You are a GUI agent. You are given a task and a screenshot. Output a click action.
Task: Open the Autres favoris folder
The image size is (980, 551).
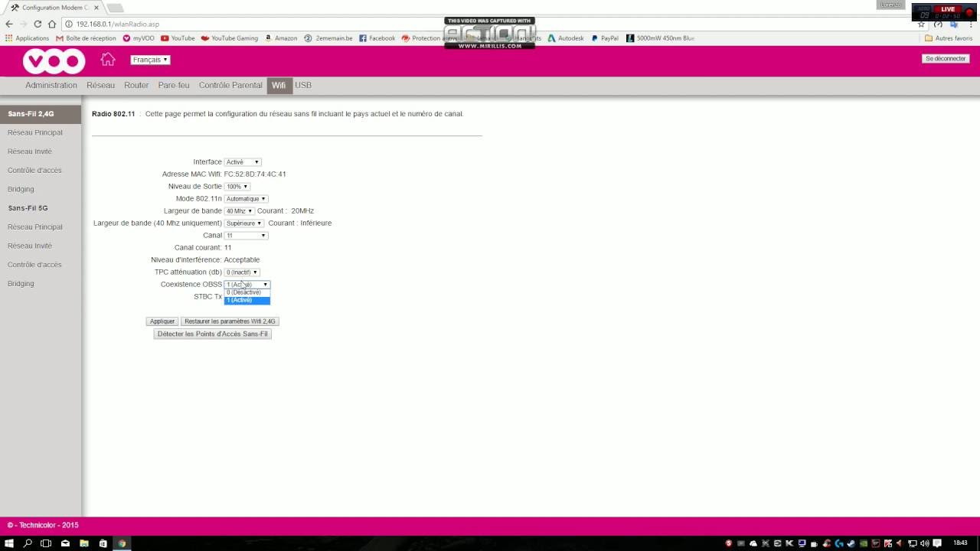pyautogui.click(x=949, y=38)
